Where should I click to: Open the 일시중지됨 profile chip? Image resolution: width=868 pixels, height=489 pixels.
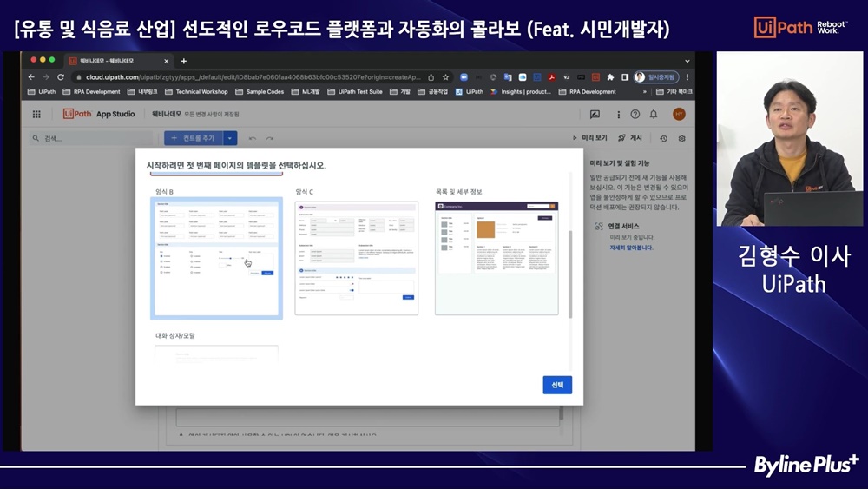pos(656,77)
